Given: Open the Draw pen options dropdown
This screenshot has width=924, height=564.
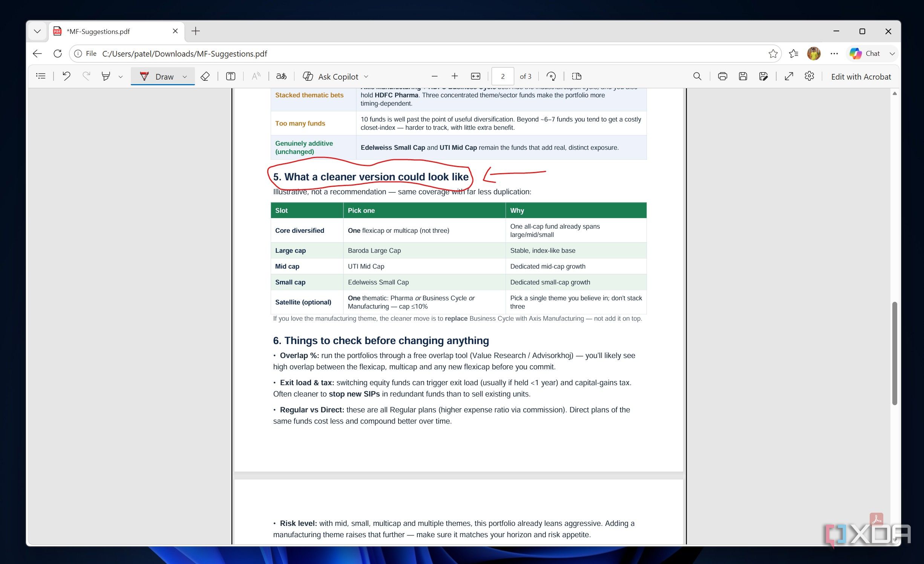Looking at the screenshot, I should tap(185, 77).
